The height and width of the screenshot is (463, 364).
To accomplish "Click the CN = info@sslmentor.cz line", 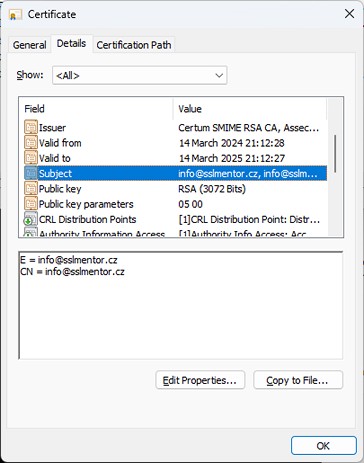I will (x=72, y=271).
